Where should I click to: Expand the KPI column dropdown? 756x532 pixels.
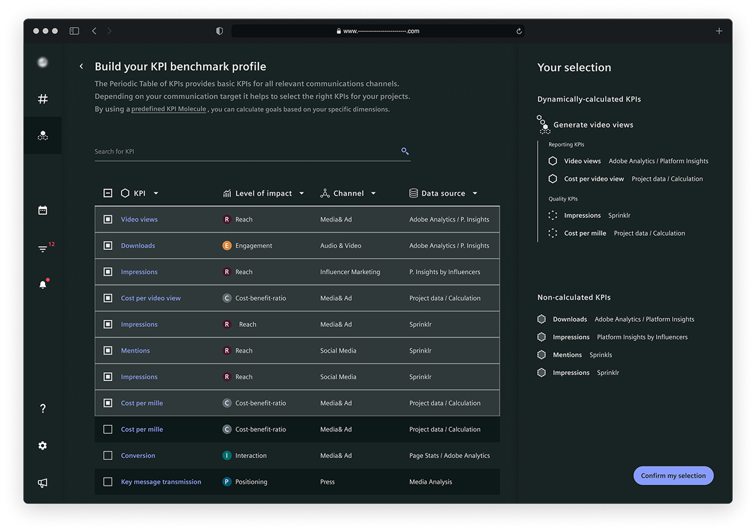tap(156, 193)
